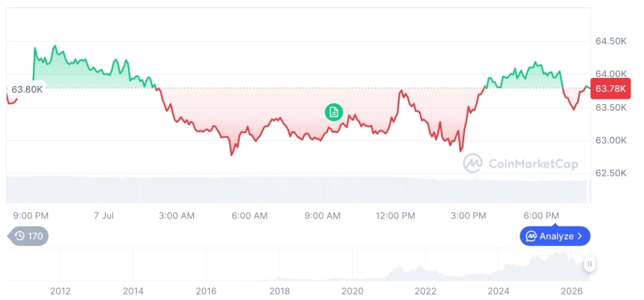Click the 2014 label on history timeline
Viewport: 644px width, 300px height.
pos(133,291)
